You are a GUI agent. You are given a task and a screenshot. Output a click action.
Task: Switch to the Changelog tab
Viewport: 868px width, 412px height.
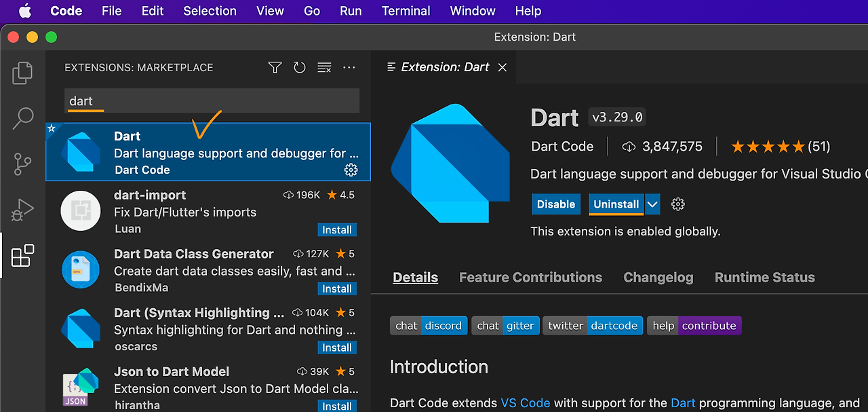tap(658, 277)
